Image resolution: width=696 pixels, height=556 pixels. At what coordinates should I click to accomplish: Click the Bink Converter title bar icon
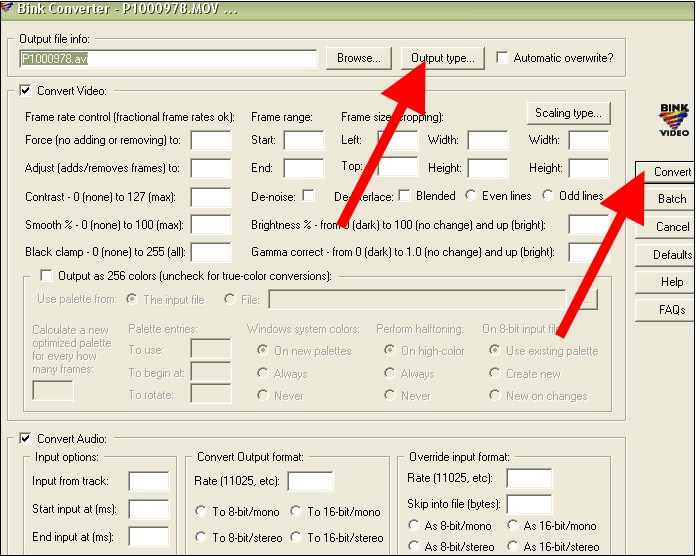point(7,8)
